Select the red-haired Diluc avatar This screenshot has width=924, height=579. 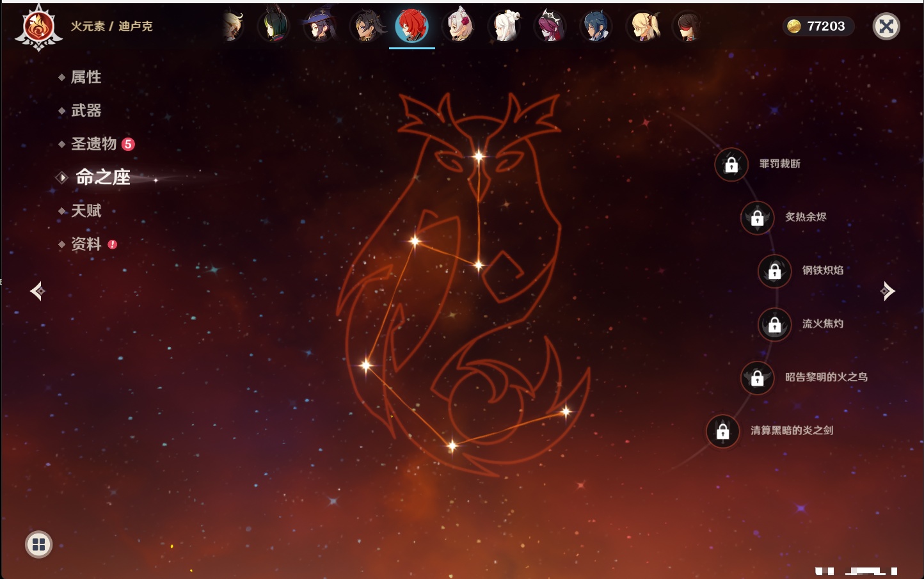click(412, 27)
